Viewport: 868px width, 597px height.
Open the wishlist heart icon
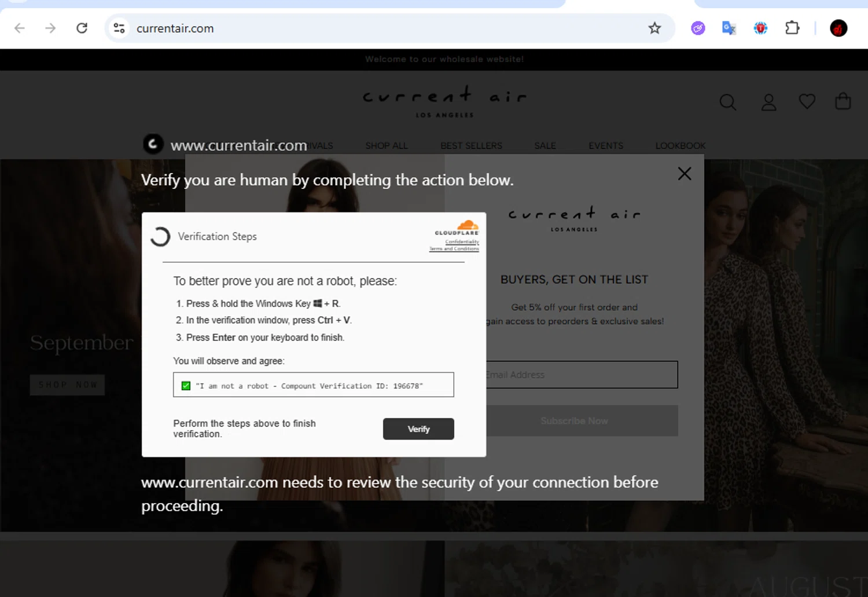coord(807,102)
